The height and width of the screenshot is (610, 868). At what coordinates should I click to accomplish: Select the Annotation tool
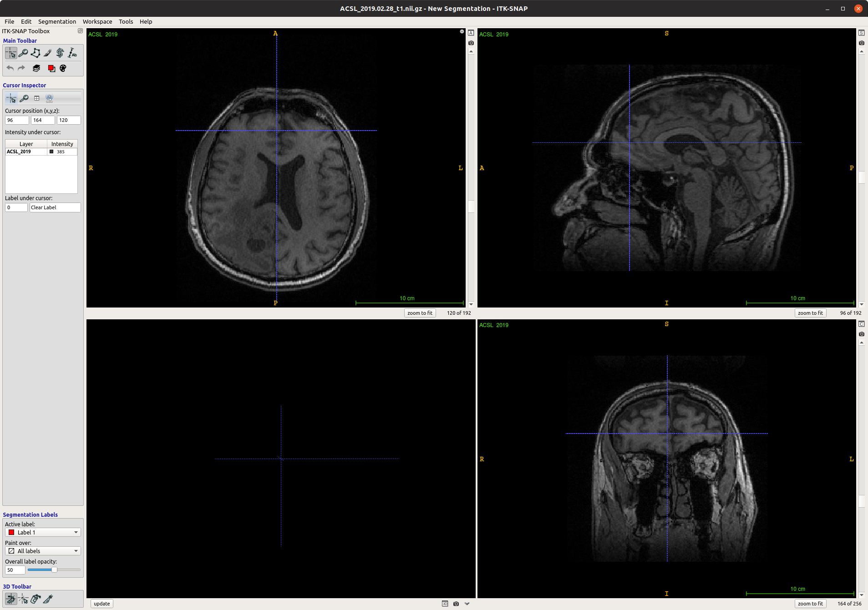pyautogui.click(x=72, y=53)
